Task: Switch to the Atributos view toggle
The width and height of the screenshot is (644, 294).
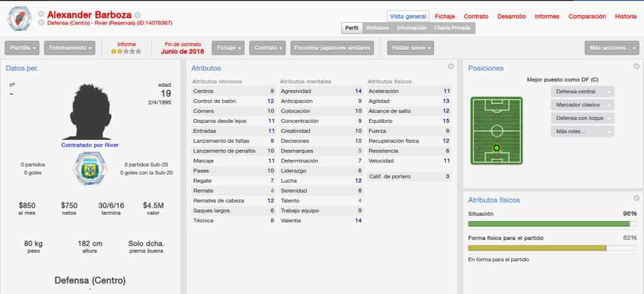Action: 377,28
